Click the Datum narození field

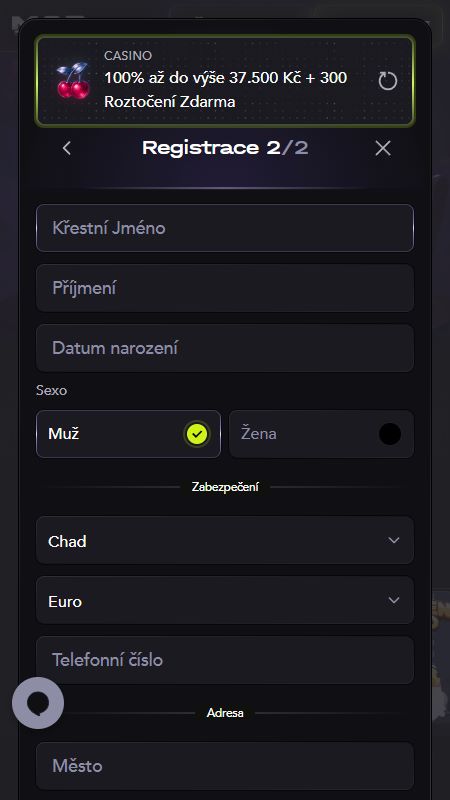tap(225, 348)
